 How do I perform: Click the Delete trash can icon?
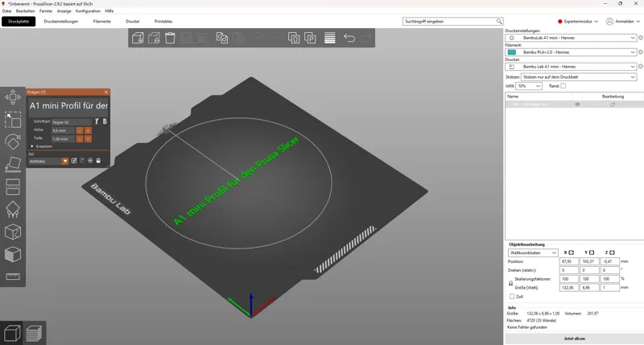pyautogui.click(x=170, y=38)
